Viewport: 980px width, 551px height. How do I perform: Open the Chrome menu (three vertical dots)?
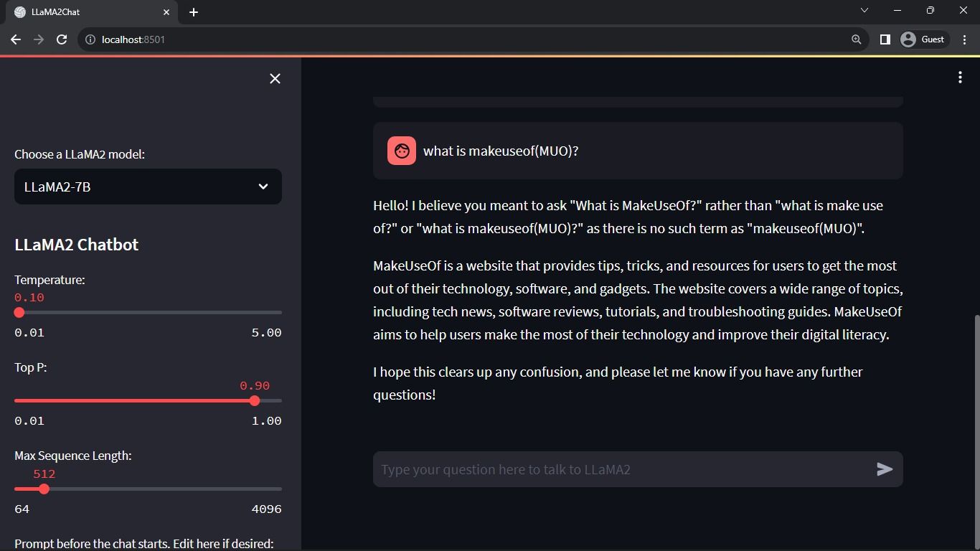(x=964, y=39)
